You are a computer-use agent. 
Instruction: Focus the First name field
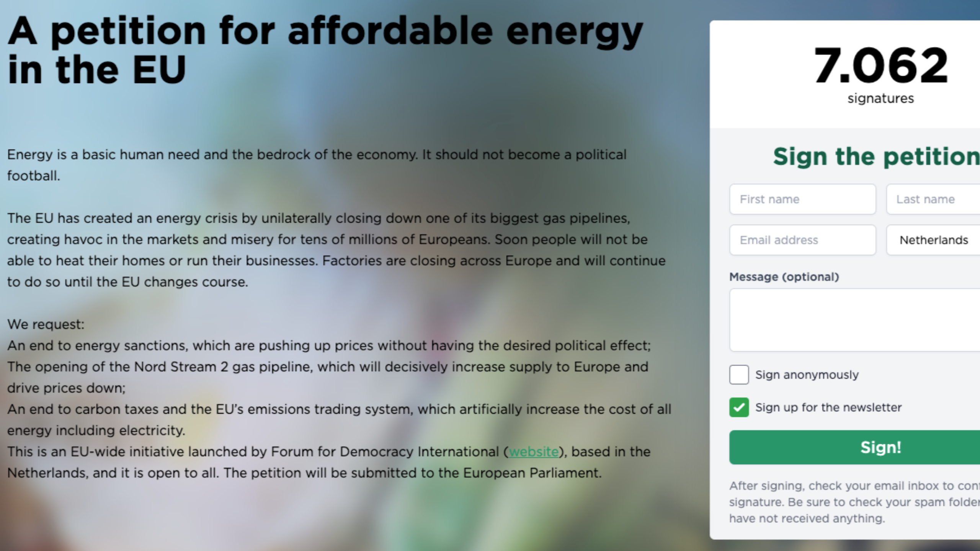pyautogui.click(x=802, y=199)
